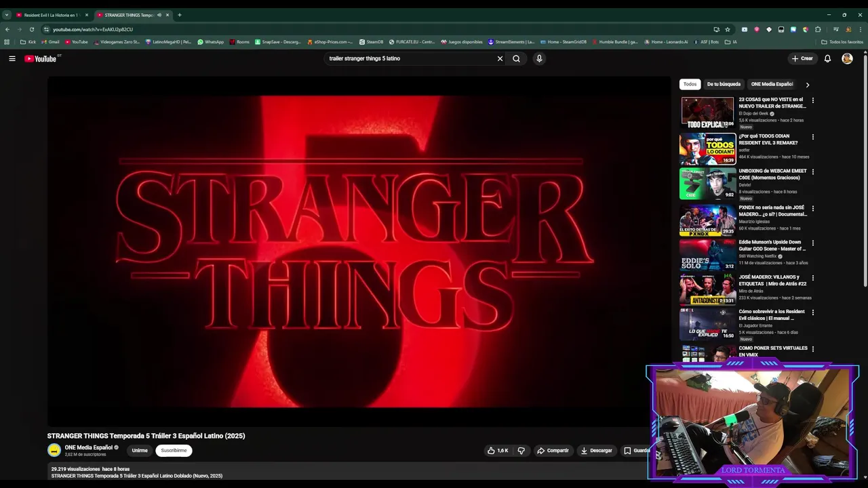Open the Kick bookmark folder

(x=28, y=42)
